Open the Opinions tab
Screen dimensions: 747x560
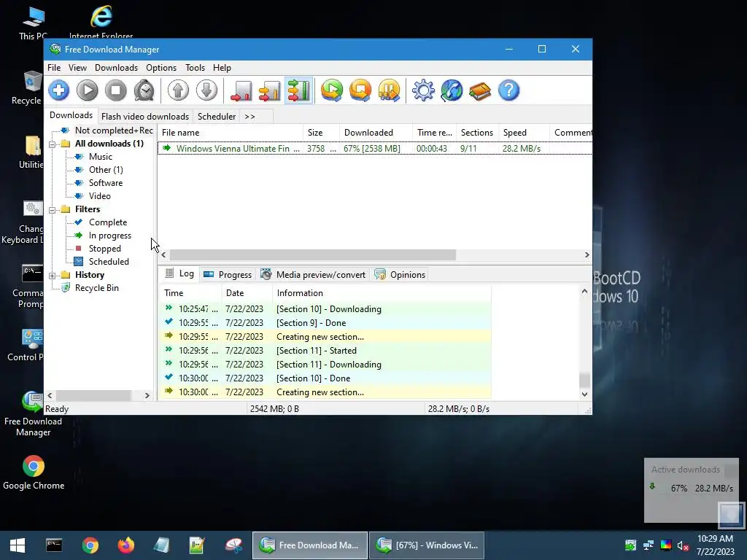[400, 275]
